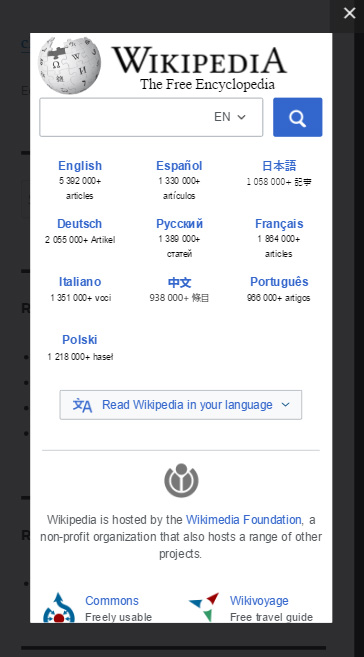Open the Italiano Wikipedia link
Viewport: 364px width, 657px height.
pyautogui.click(x=80, y=281)
